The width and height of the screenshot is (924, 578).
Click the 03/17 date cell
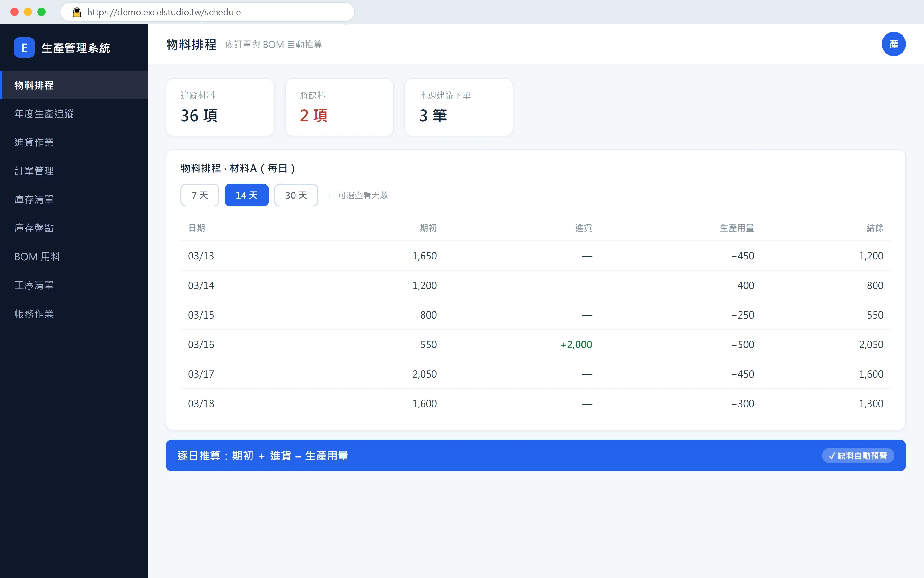click(201, 374)
